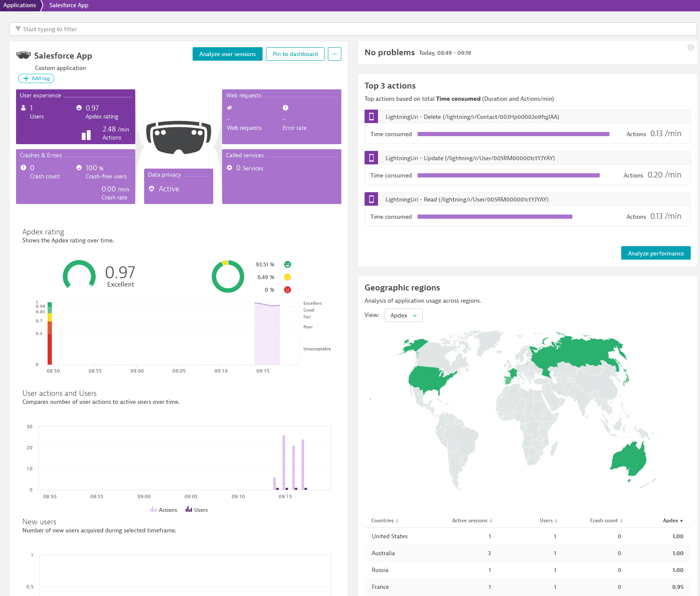Sort the table by Users column
Screen dimensions: 700x596
tap(548, 521)
